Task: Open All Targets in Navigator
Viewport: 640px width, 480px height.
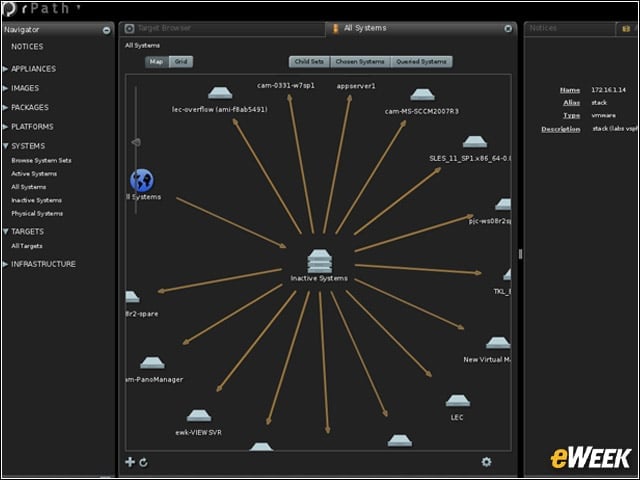Action: pyautogui.click(x=27, y=246)
